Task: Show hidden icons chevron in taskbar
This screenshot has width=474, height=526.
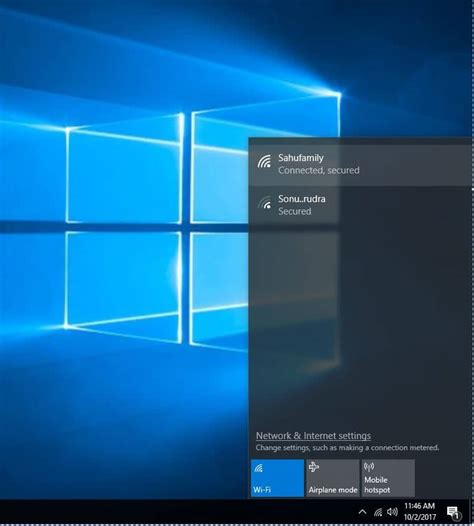Action: pos(362,512)
